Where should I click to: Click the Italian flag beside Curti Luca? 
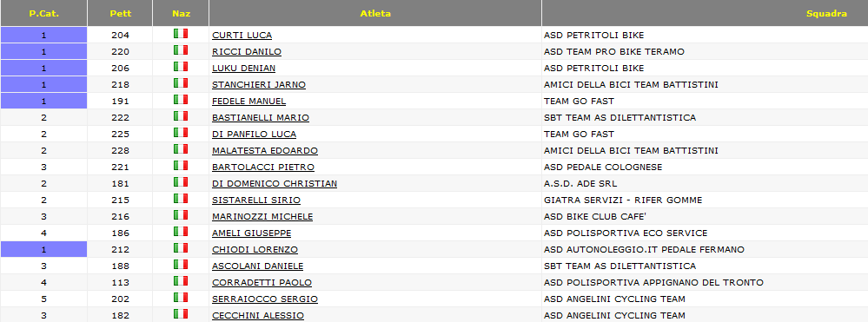(x=181, y=34)
